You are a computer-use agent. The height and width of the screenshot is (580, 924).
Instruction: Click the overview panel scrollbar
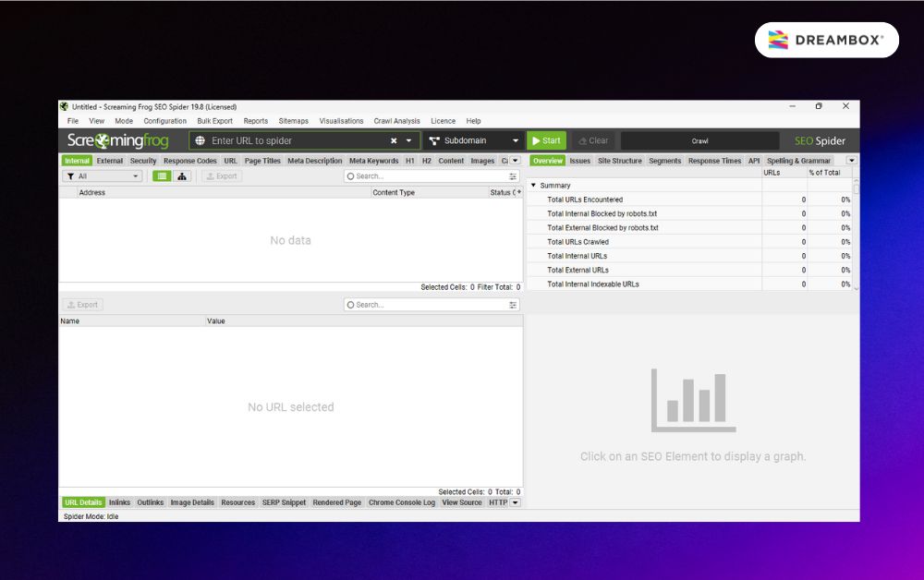click(856, 188)
